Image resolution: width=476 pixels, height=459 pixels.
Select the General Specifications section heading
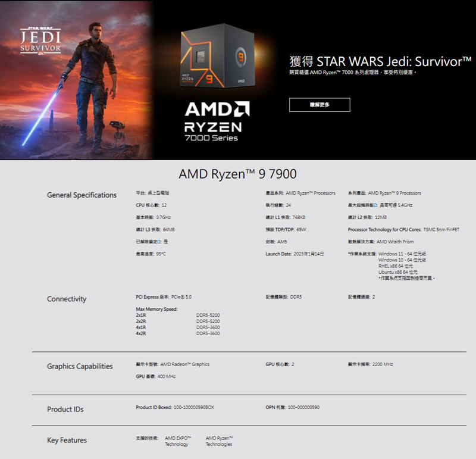(82, 195)
